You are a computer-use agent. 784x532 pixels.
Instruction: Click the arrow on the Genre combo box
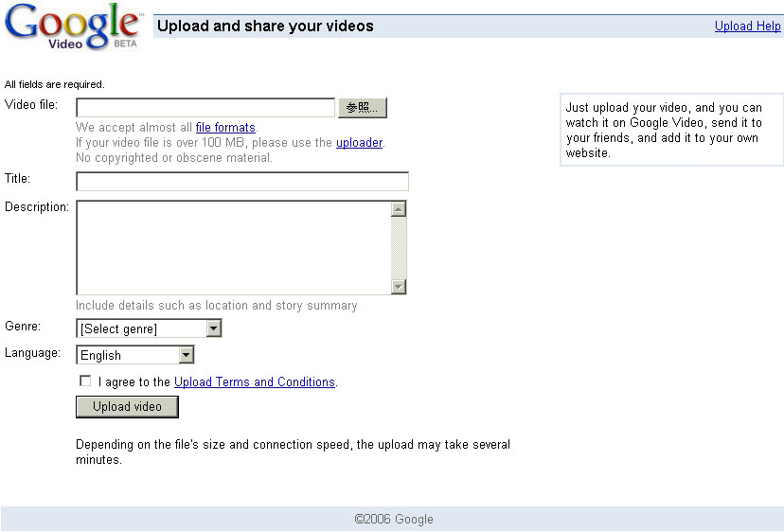click(214, 328)
